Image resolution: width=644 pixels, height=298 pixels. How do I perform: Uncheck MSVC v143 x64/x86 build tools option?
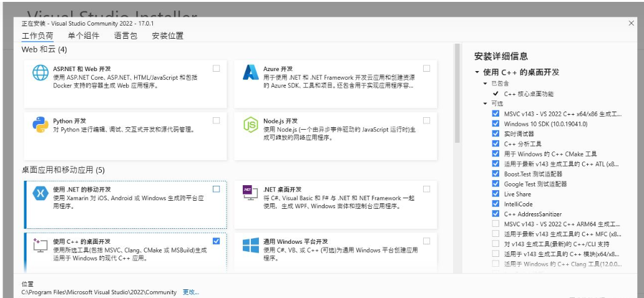click(x=495, y=113)
